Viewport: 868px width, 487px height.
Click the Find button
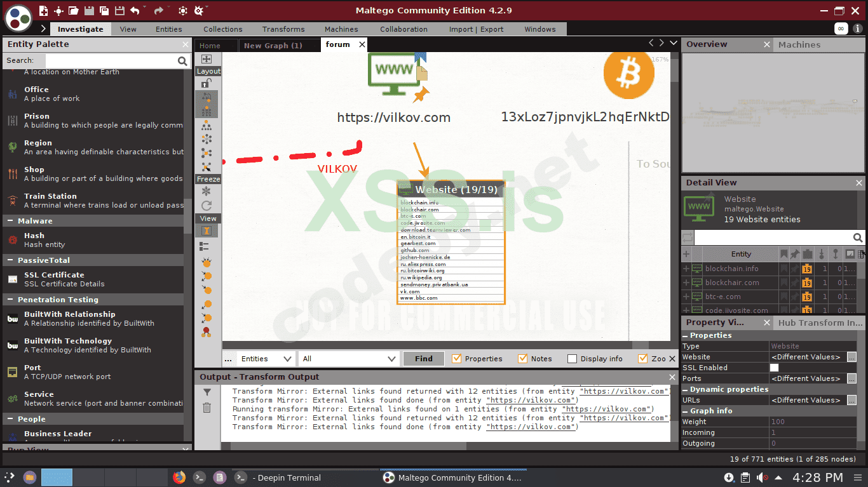(x=424, y=359)
